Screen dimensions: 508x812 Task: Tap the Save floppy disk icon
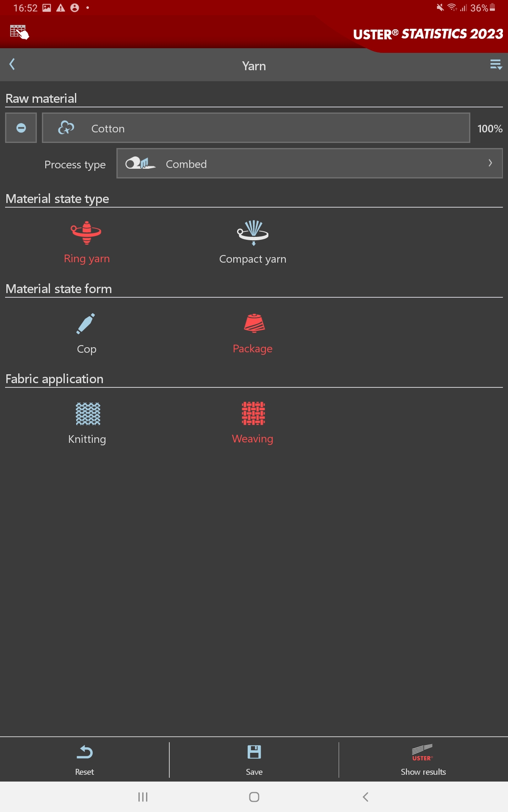pos(254,752)
